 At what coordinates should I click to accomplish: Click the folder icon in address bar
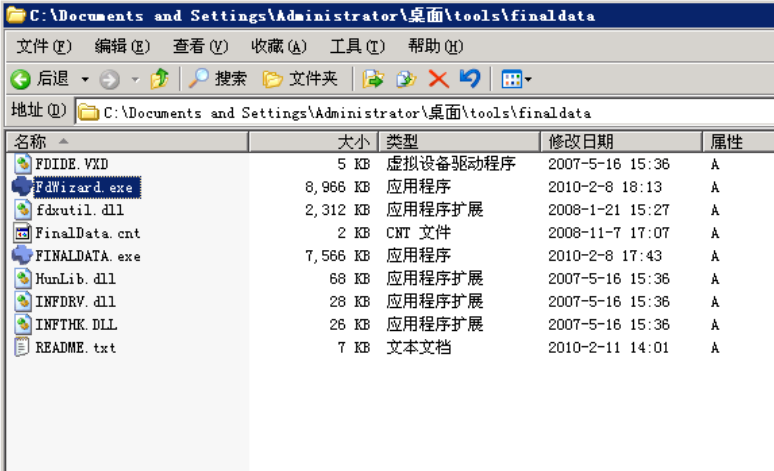(x=88, y=113)
